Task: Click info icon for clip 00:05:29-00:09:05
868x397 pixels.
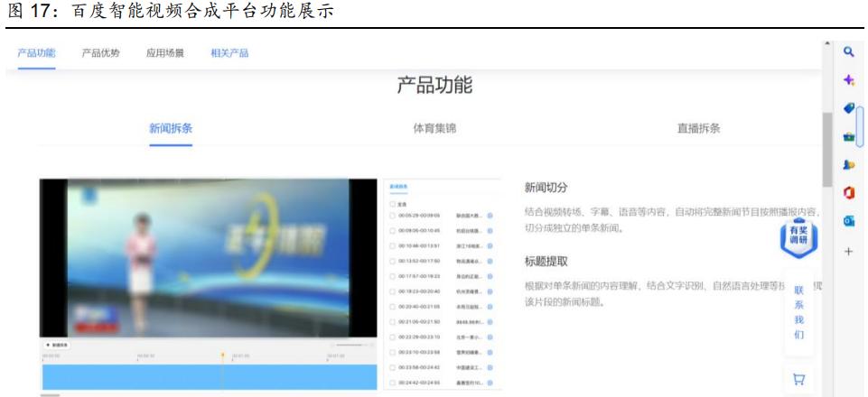Action: pos(490,216)
